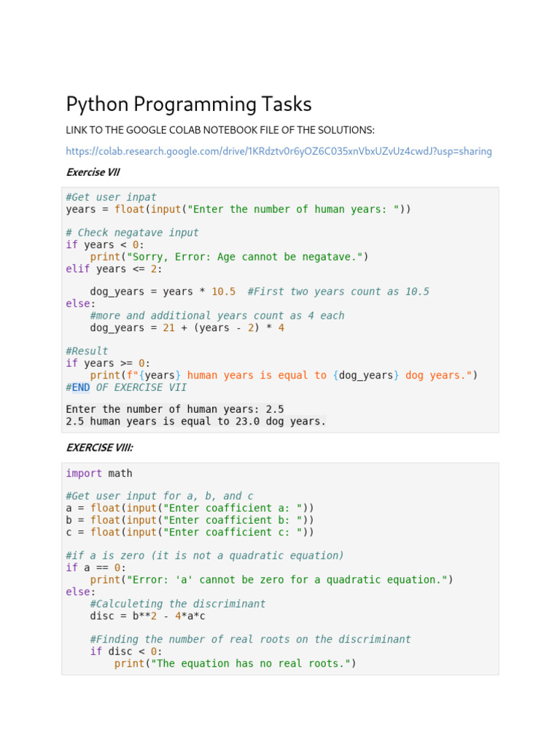Click output '2.5 human years is equal to 23.0'
This screenshot has height=747, width=560.
[195, 422]
